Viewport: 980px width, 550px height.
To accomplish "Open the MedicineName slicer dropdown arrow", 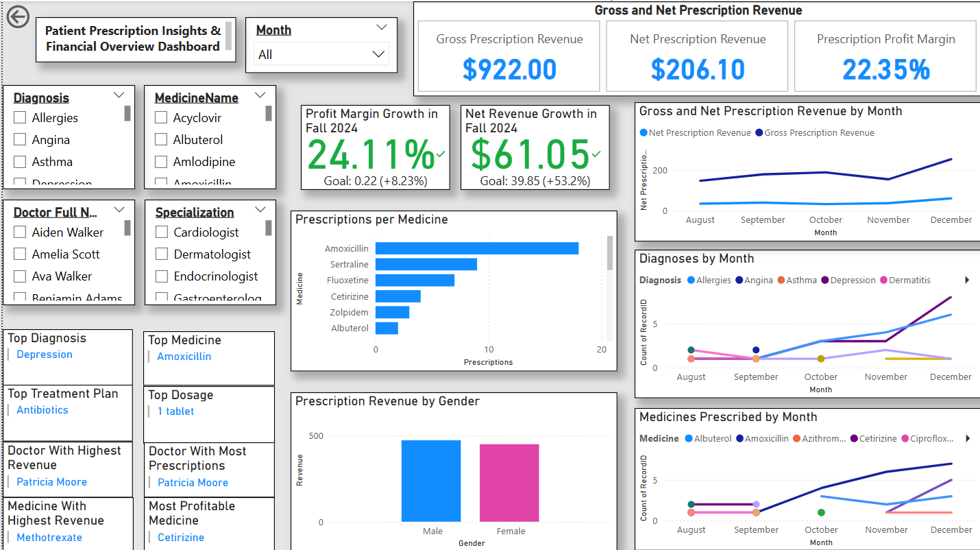I will (x=260, y=95).
